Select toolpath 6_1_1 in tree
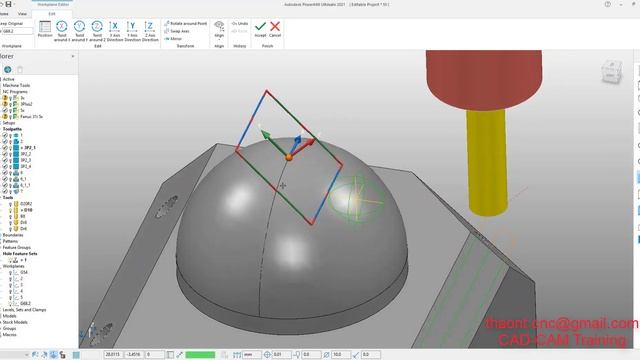Screen dimensions: 640x360 coord(25,185)
